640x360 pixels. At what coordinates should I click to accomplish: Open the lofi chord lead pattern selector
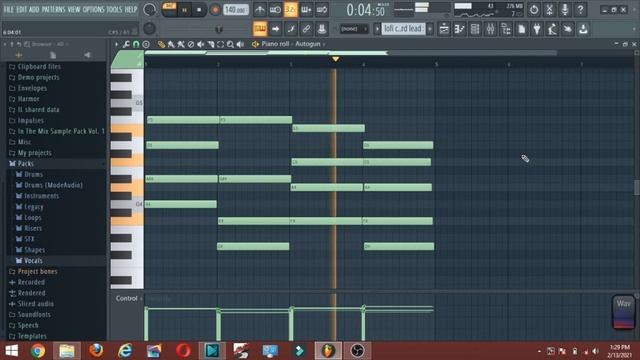click(403, 29)
